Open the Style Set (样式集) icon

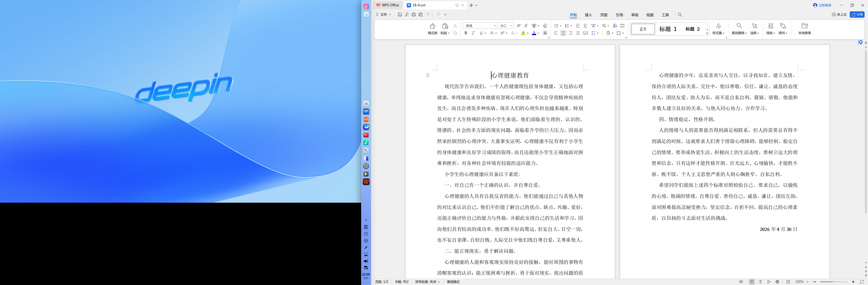coord(718,26)
